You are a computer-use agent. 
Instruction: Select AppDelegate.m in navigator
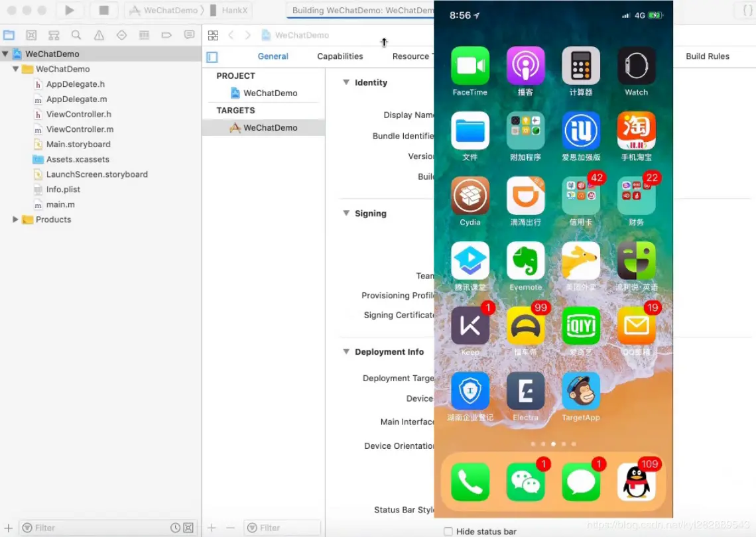(x=76, y=99)
